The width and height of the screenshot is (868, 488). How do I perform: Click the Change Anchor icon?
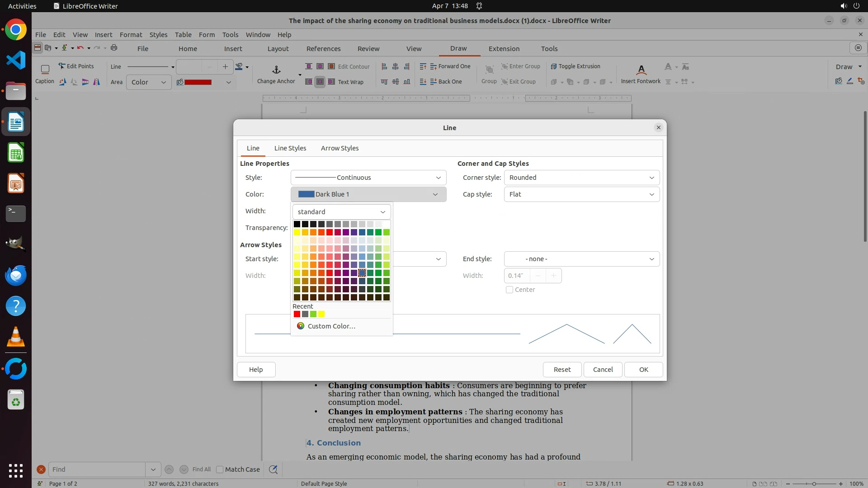tap(276, 70)
